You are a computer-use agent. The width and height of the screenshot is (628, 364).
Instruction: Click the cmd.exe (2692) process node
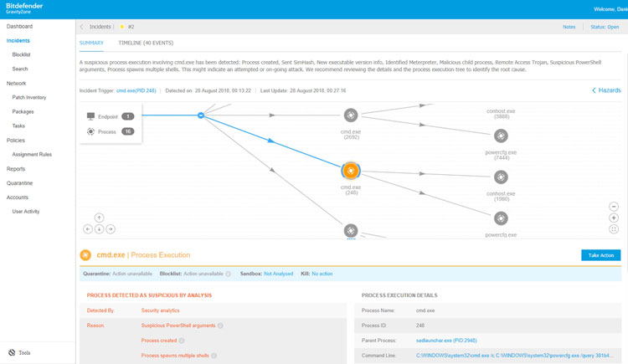351,115
